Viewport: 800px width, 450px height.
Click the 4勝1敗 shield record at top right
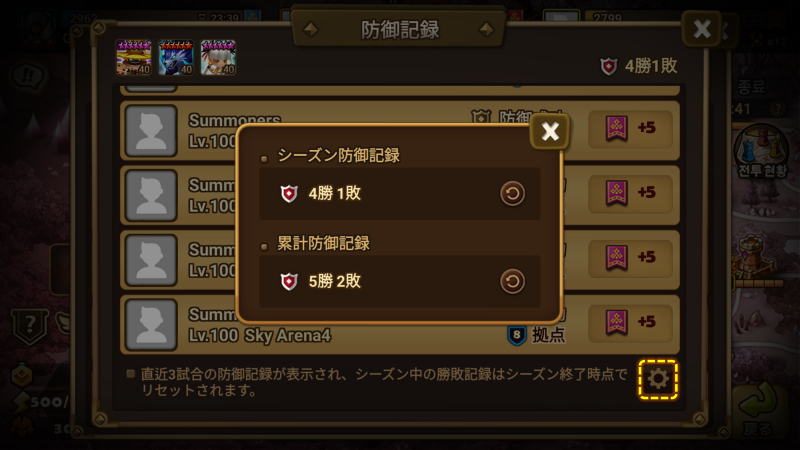[x=639, y=66]
